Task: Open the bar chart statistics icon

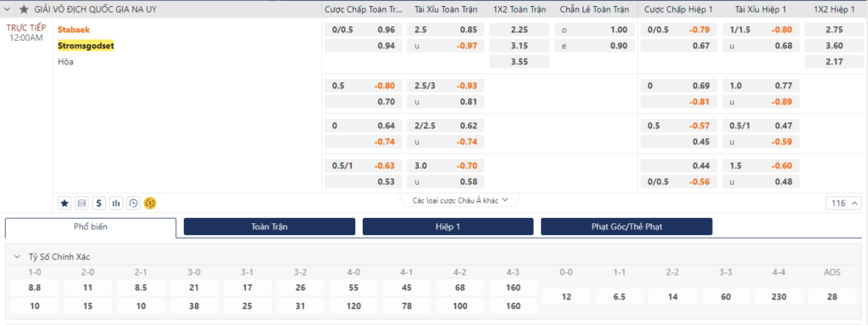Action: pos(116,203)
